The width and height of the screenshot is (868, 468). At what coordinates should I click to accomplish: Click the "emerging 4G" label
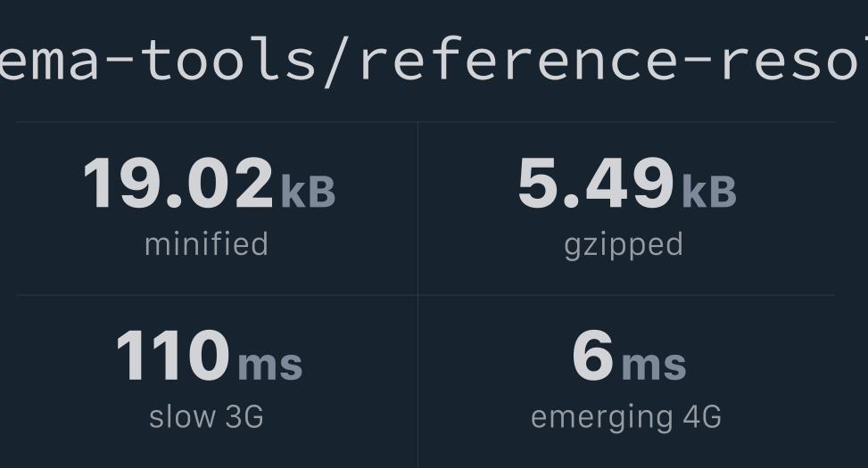(625, 416)
